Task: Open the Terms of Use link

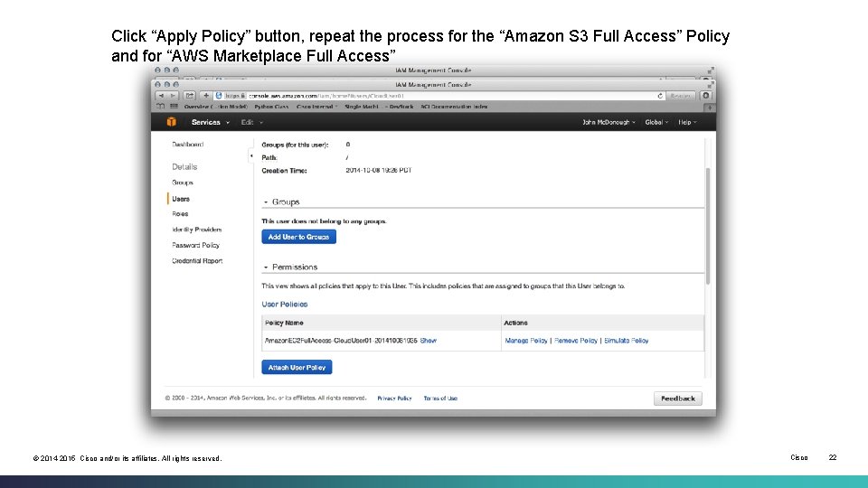Action: (x=440, y=399)
